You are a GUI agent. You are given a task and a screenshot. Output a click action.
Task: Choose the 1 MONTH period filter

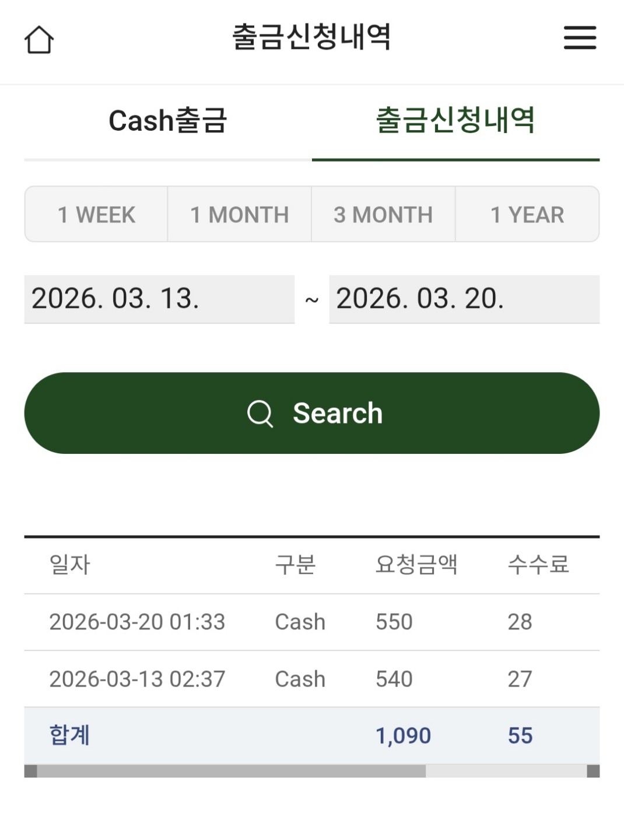(240, 215)
